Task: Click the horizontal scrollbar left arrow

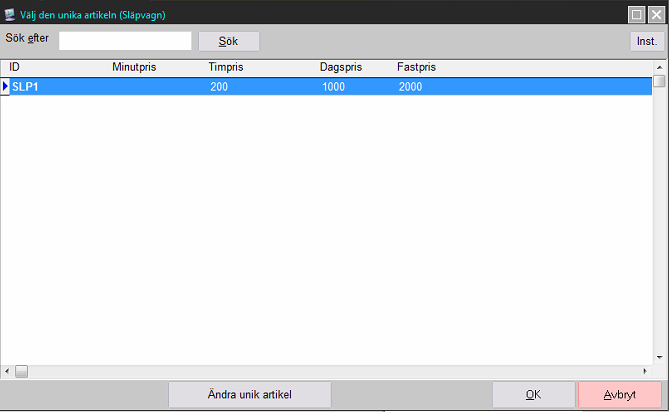Action: [6, 371]
